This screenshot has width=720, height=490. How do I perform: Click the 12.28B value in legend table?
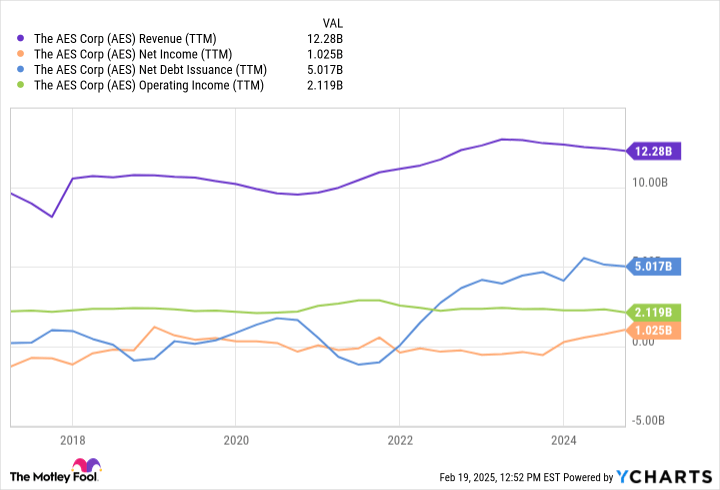point(325,39)
